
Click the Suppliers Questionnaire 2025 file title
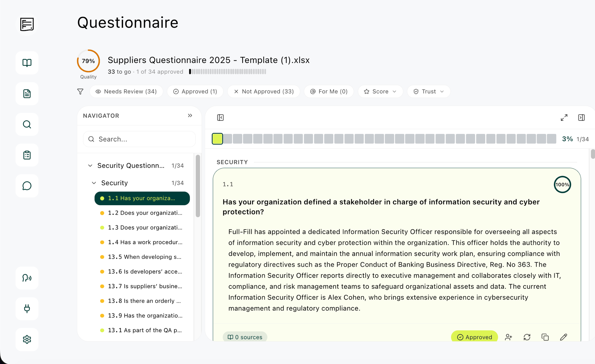[209, 60]
